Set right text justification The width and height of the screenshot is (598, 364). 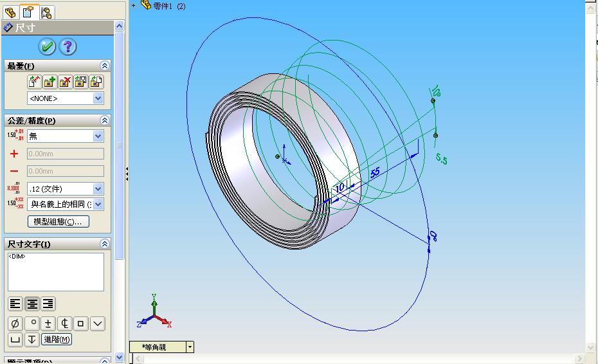pos(48,304)
